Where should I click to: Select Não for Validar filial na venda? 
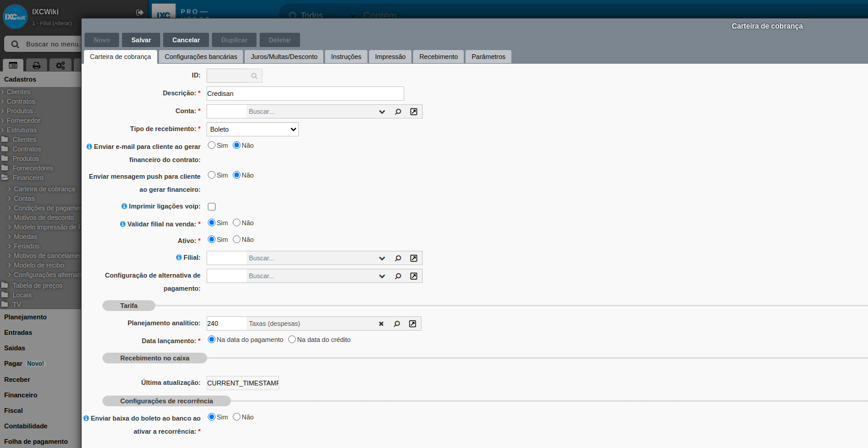(236, 222)
